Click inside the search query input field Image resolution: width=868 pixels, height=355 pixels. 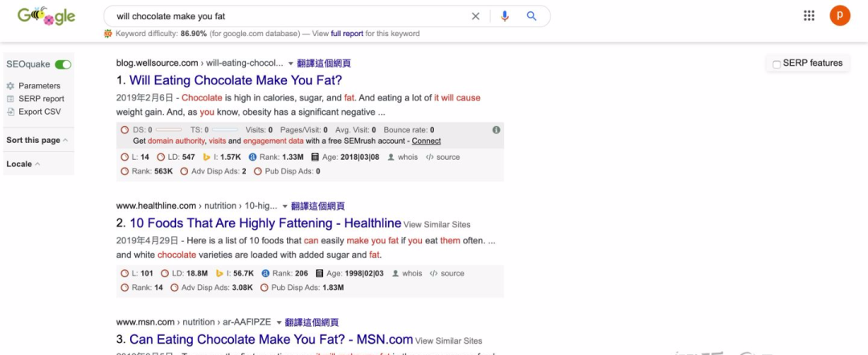click(x=281, y=16)
